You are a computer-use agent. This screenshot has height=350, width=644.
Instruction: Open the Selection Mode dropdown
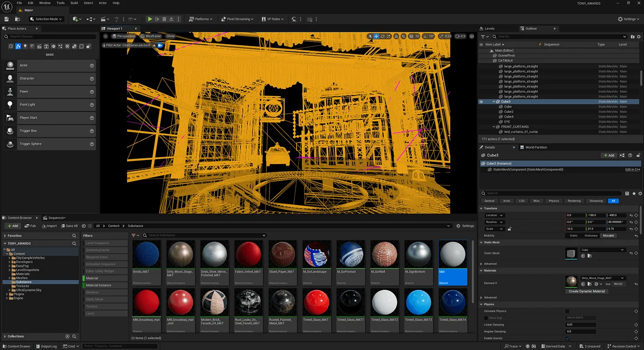point(46,19)
